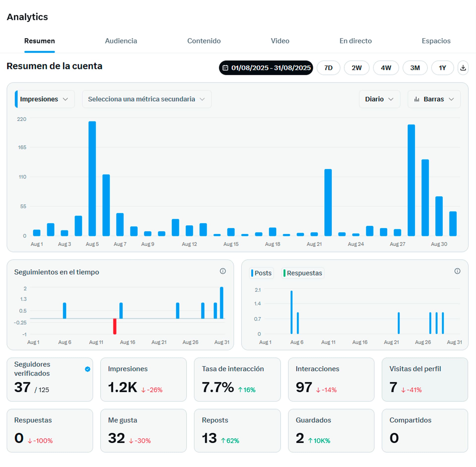476x467 pixels.
Task: Click the info icon on Posts chart
Action: click(x=457, y=271)
